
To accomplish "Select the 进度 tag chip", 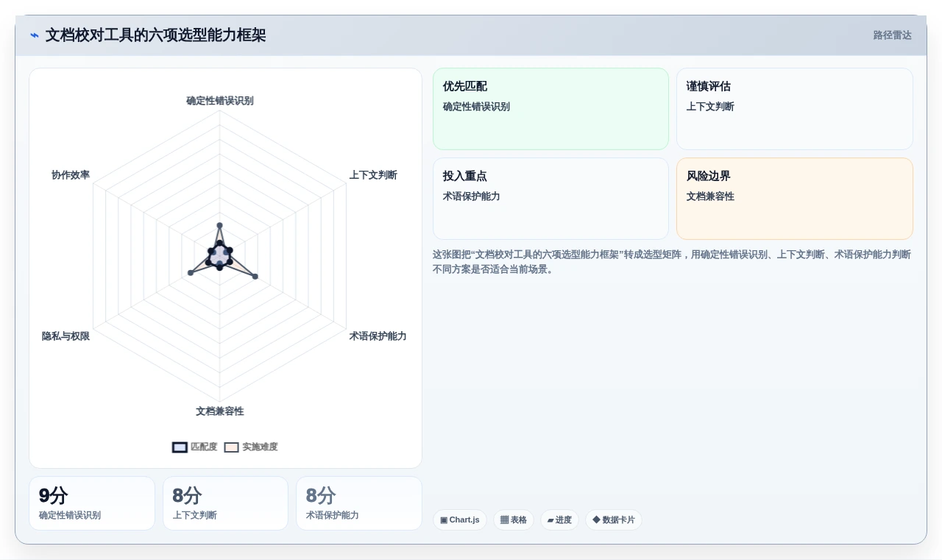I will tap(559, 520).
